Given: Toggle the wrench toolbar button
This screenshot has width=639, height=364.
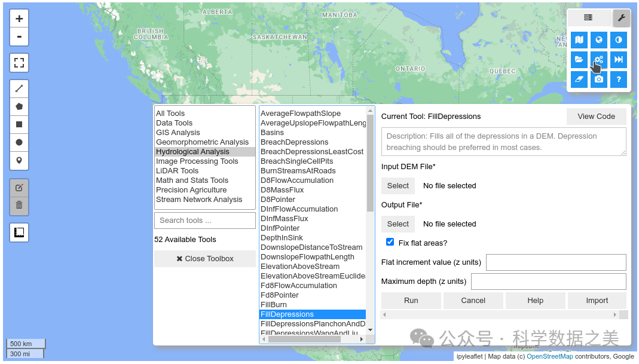Looking at the screenshot, I should [x=621, y=18].
